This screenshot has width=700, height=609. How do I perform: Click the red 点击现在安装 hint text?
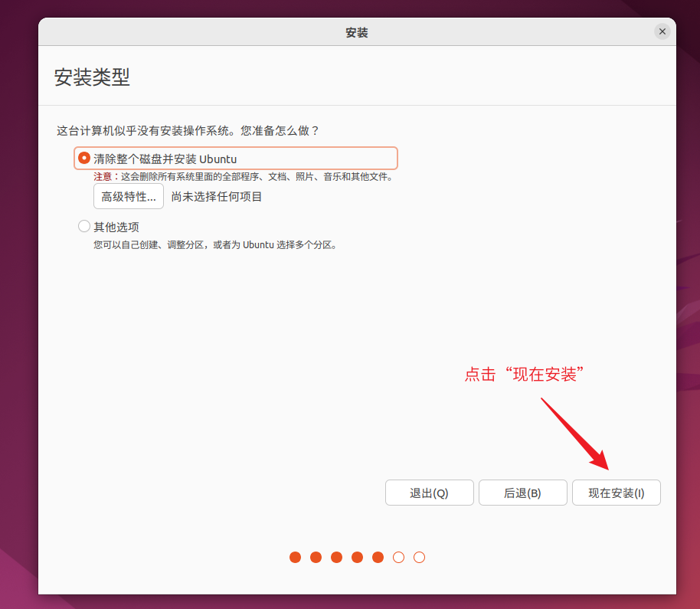524,375
